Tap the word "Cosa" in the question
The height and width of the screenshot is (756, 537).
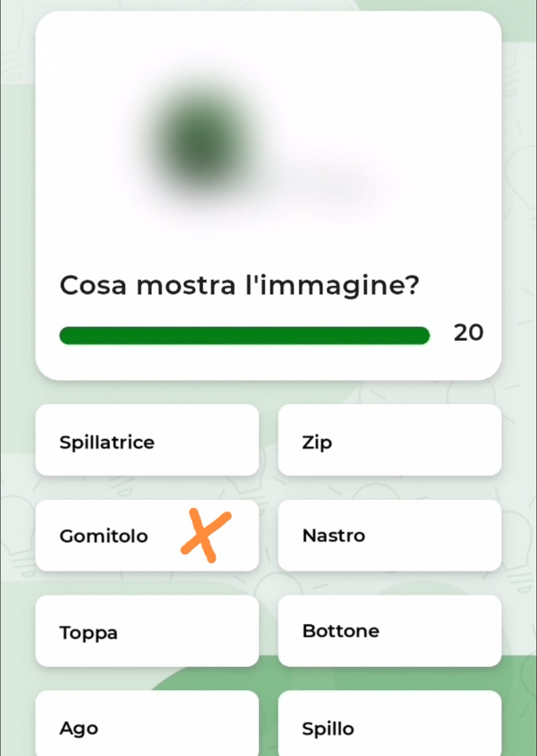tap(93, 286)
